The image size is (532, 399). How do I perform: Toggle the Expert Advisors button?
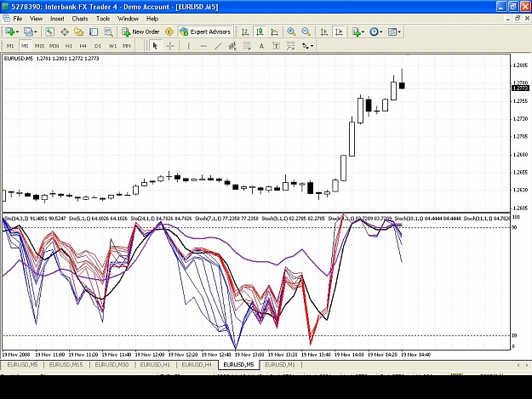[205, 31]
